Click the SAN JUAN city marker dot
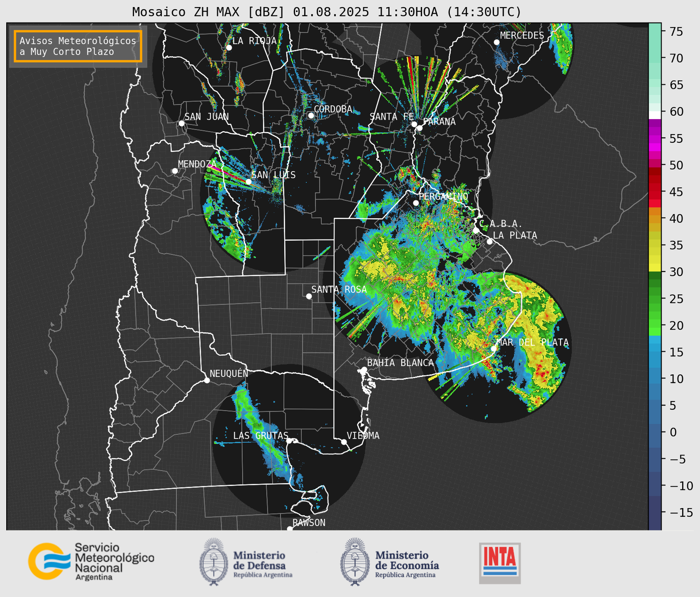This screenshot has width=700, height=597. click(x=181, y=123)
